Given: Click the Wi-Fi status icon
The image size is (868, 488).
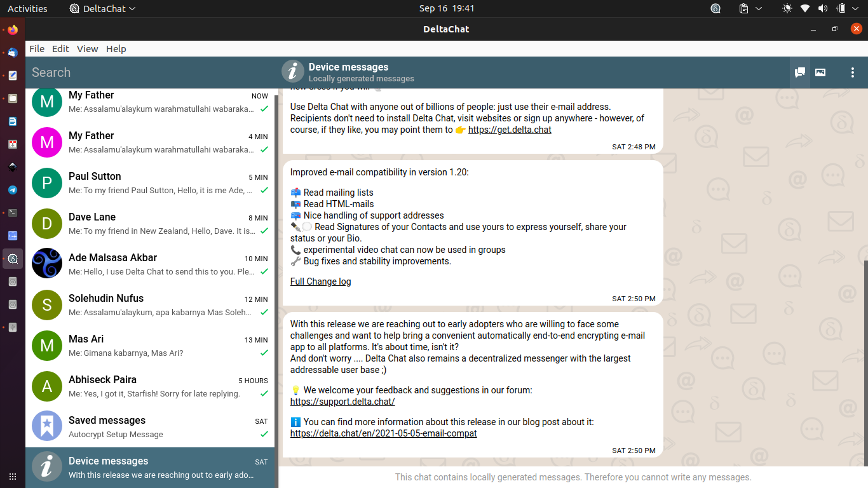Looking at the screenshot, I should pos(805,8).
